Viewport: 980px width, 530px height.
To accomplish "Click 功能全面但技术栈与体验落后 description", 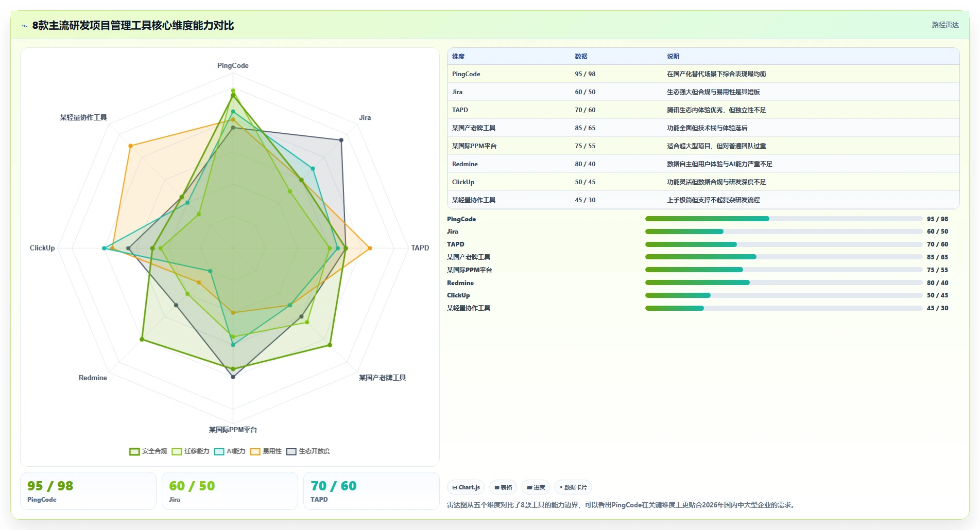I will [x=707, y=128].
